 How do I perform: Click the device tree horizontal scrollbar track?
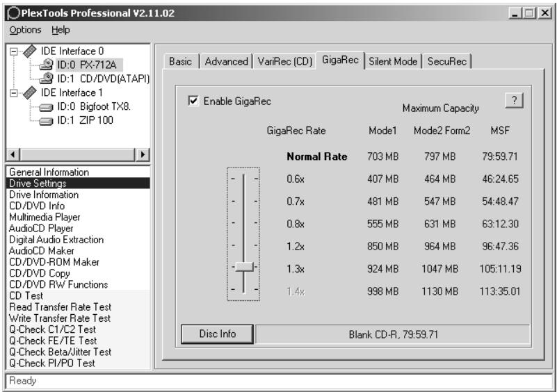point(77,154)
